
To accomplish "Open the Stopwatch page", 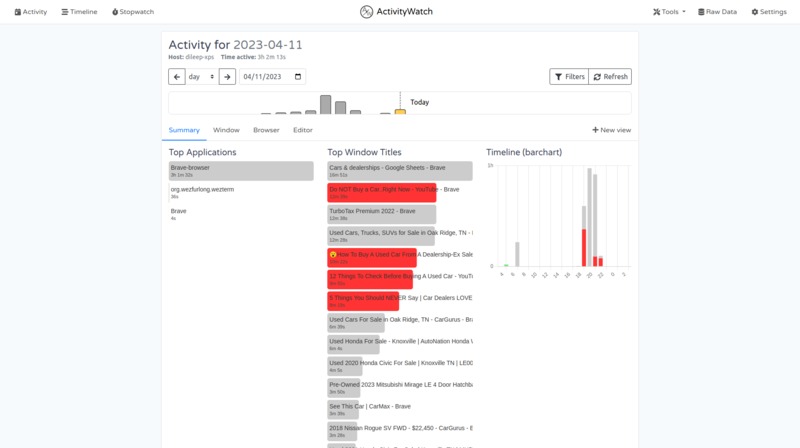I will (133, 12).
